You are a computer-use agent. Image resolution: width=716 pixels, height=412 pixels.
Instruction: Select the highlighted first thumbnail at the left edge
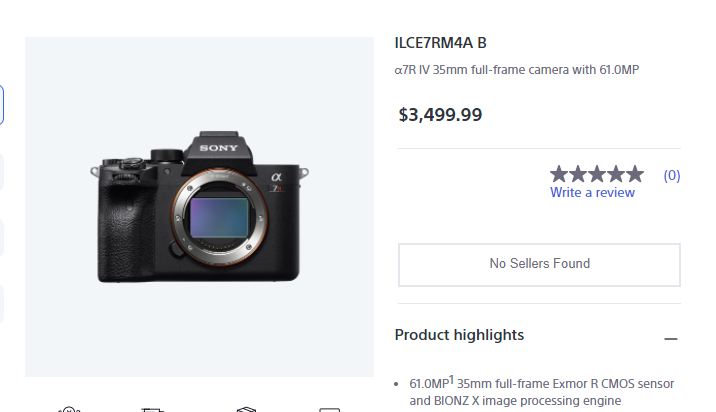click(x=1, y=104)
